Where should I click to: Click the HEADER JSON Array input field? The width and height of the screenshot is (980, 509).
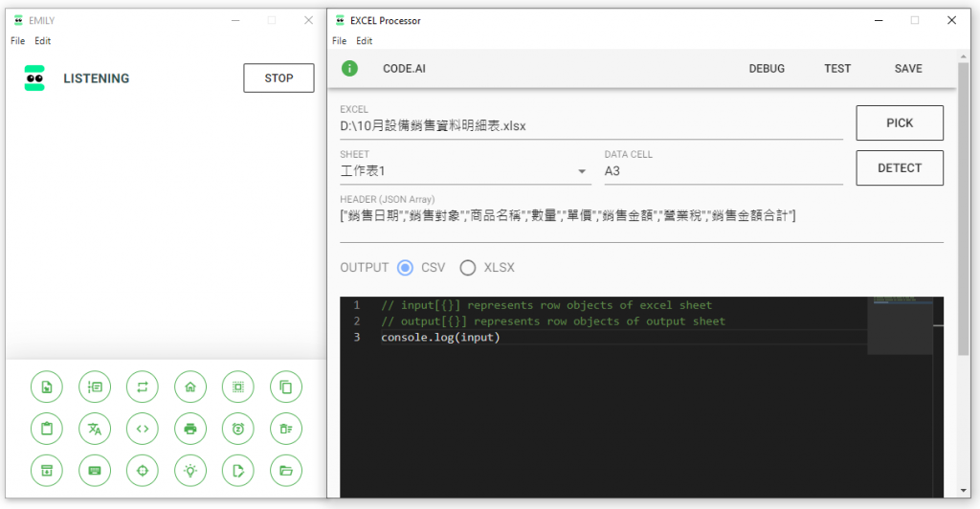(x=641, y=216)
